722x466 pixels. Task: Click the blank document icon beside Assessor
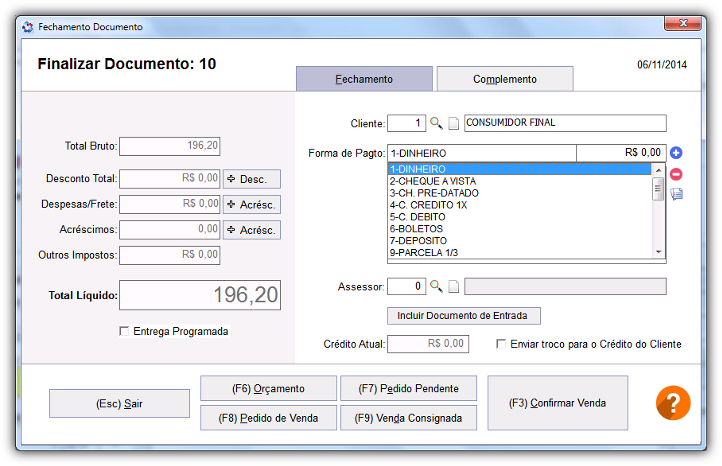[x=454, y=286]
